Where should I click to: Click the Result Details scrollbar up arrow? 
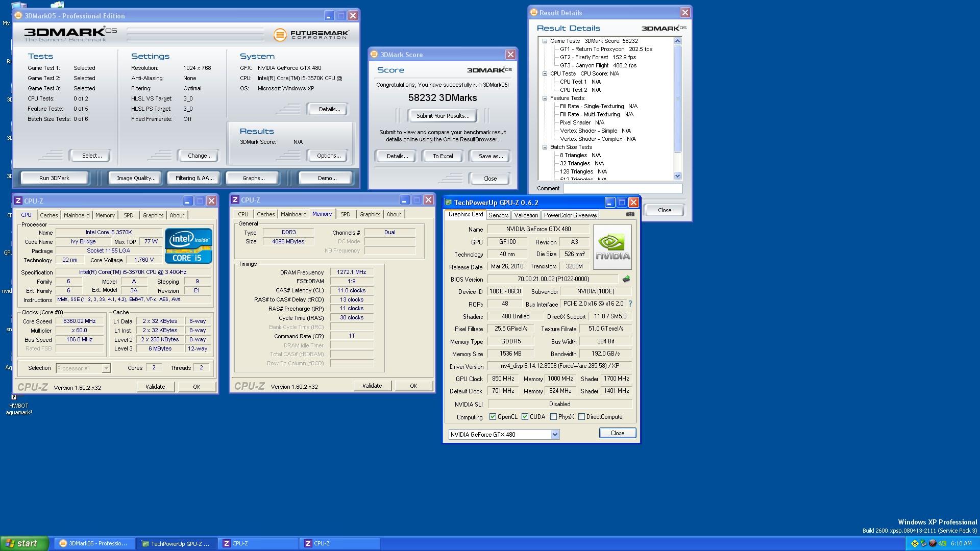678,41
